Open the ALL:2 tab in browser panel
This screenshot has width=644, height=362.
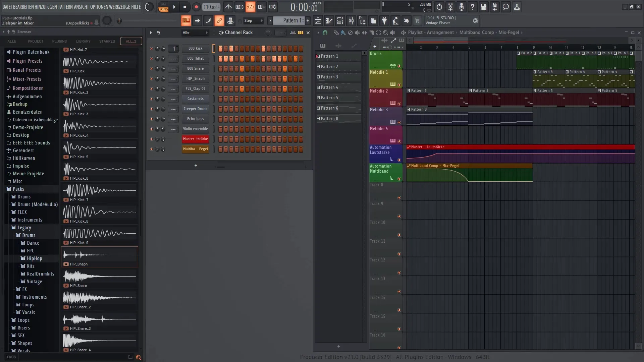(x=131, y=41)
